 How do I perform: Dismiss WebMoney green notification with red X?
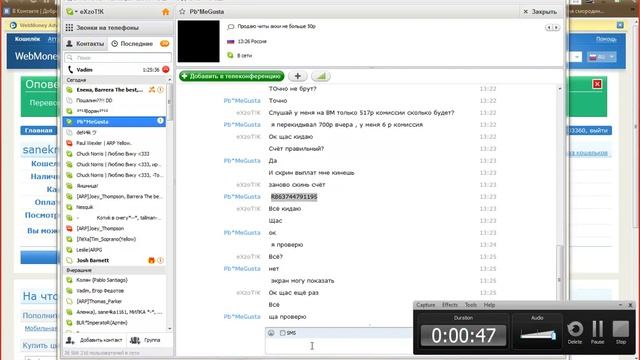click(x=597, y=84)
